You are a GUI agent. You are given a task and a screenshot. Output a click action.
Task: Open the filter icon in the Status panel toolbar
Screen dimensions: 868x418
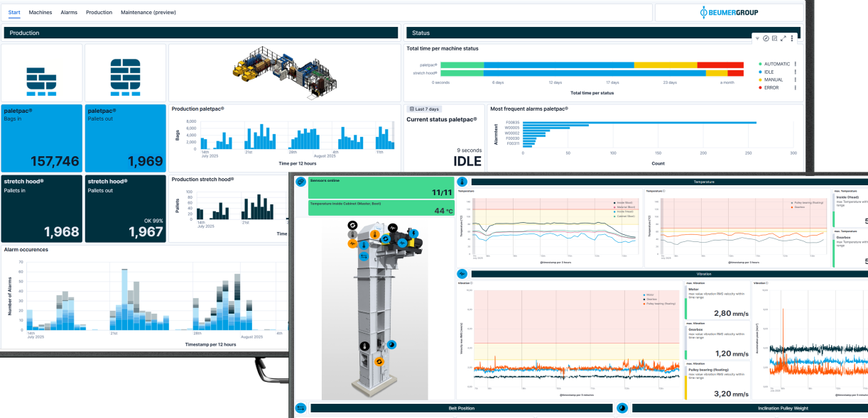tap(757, 38)
